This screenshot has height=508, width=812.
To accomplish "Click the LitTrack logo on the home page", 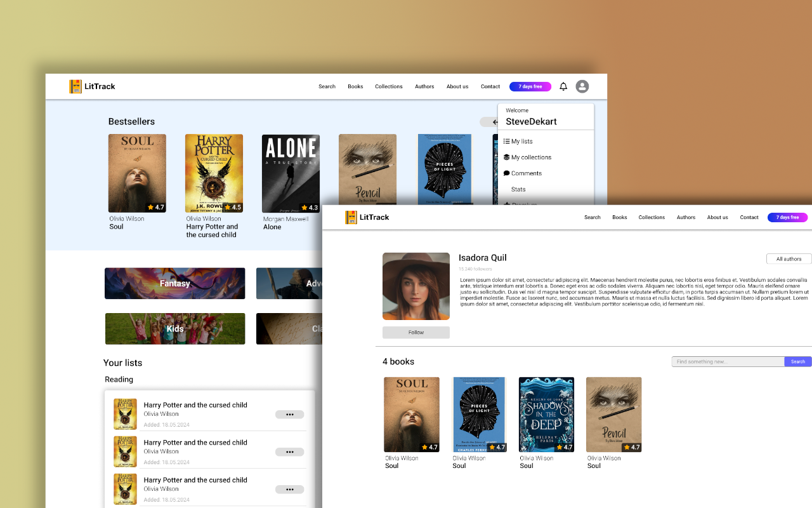I will [x=92, y=86].
